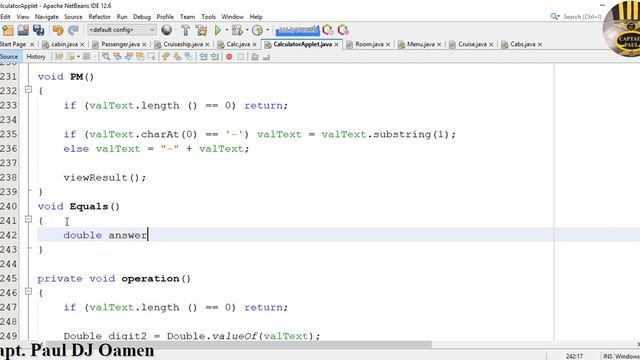Close the Passenger.java tab
This screenshot has width=640, height=360.
coord(144,44)
